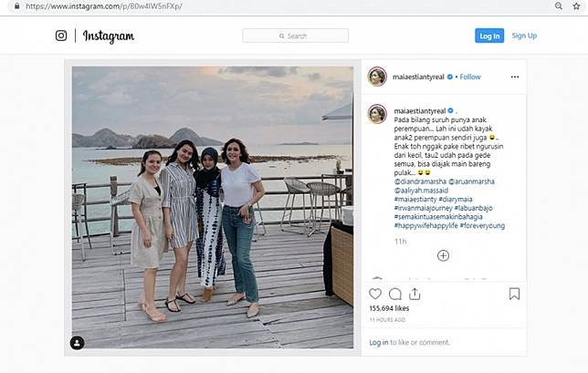This screenshot has height=373, width=588.
Task: Open profile avatar in post header
Action: 377,77
